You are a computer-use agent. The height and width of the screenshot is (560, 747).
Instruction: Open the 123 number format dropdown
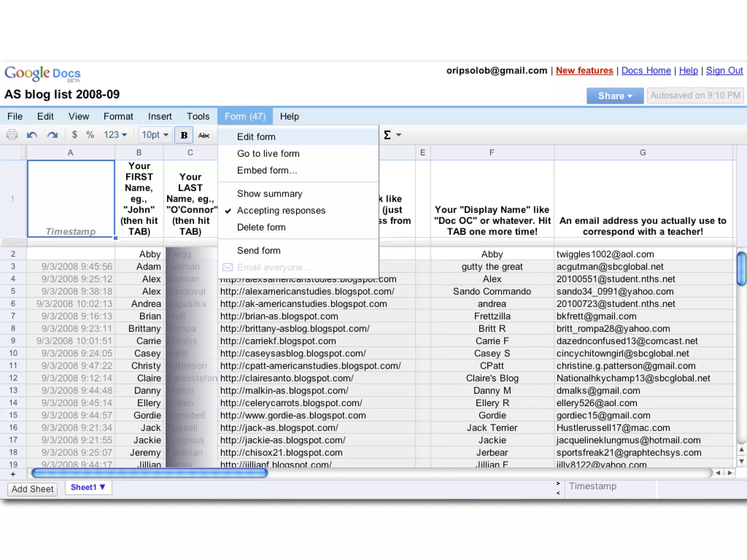coord(115,135)
